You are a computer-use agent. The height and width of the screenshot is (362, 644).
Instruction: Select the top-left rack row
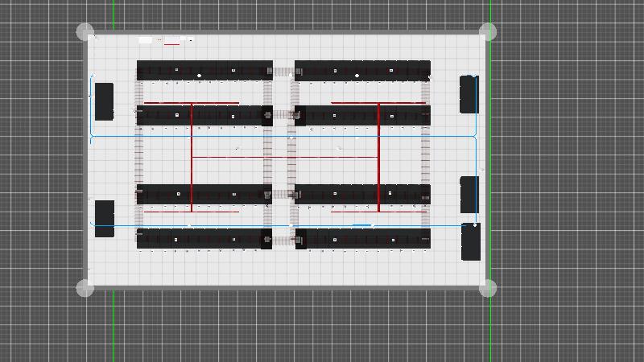pos(204,68)
